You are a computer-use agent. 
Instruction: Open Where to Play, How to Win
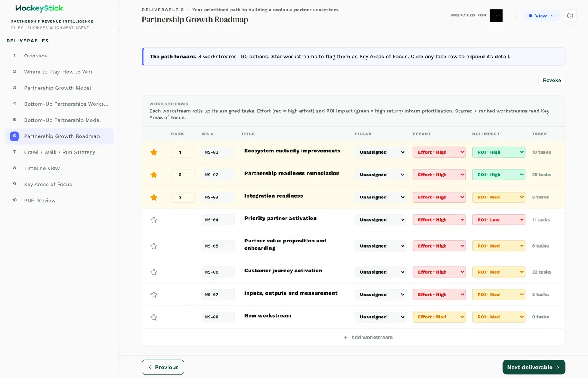(59, 72)
